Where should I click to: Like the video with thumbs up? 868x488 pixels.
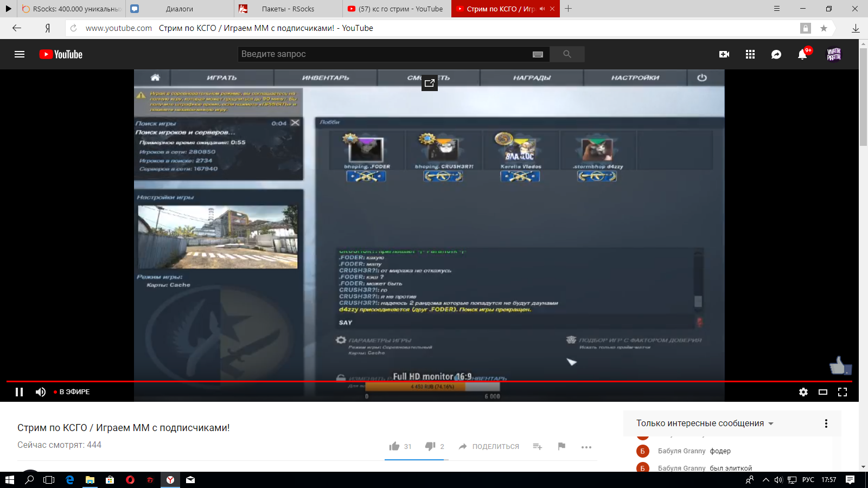(394, 446)
